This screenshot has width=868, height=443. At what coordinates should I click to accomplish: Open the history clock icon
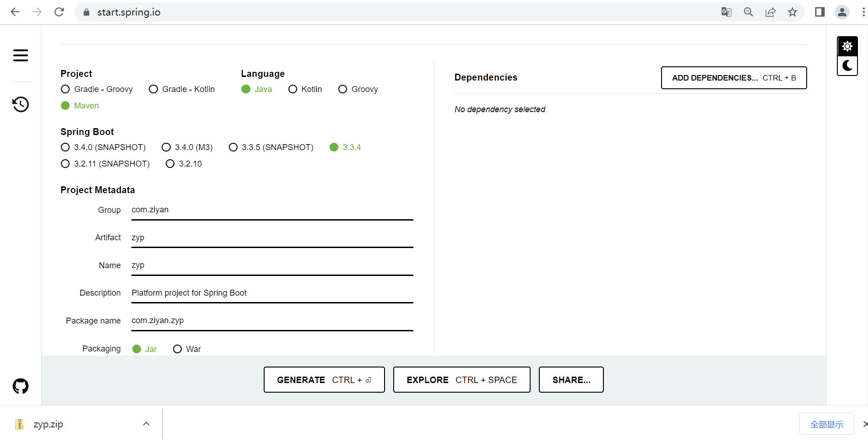click(x=21, y=104)
